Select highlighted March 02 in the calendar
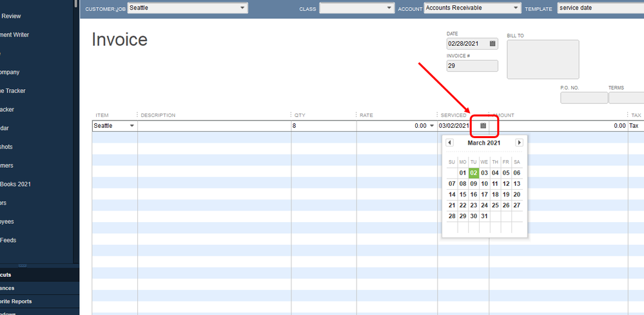 [474, 173]
